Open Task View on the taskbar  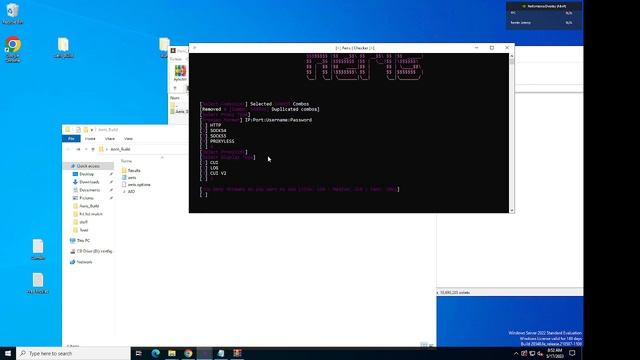pyautogui.click(x=138, y=353)
